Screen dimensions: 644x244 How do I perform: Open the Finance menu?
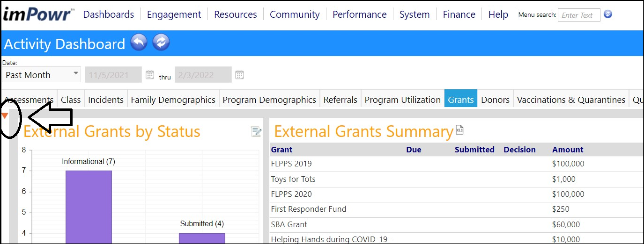[x=459, y=14]
